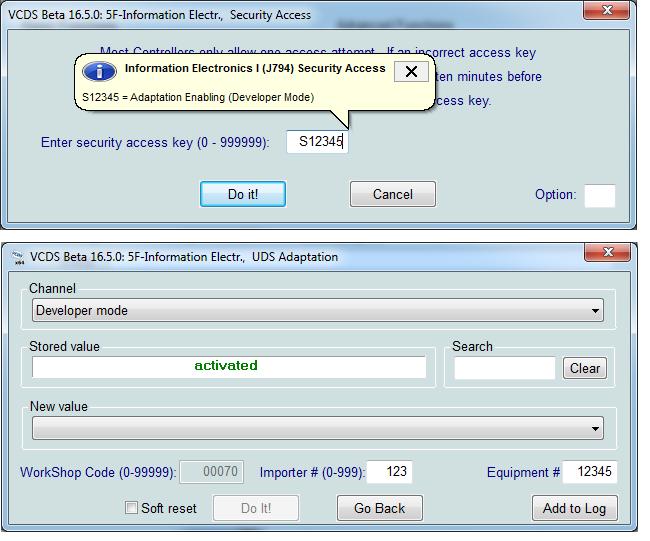
Task: Click the VCDS app icon in UDS Adaptation title bar
Action: pos(18,257)
